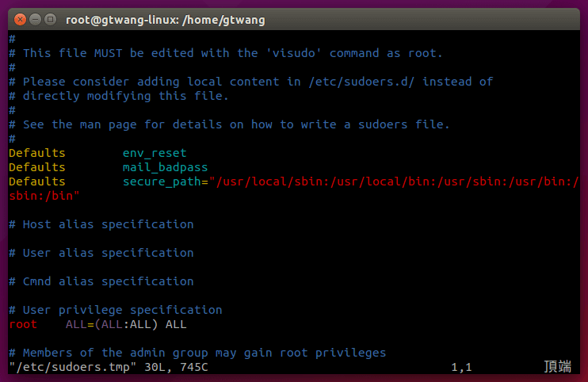Image resolution: width=588 pixels, height=382 pixels.
Task: Click the User privilege specification comment
Action: click(116, 310)
